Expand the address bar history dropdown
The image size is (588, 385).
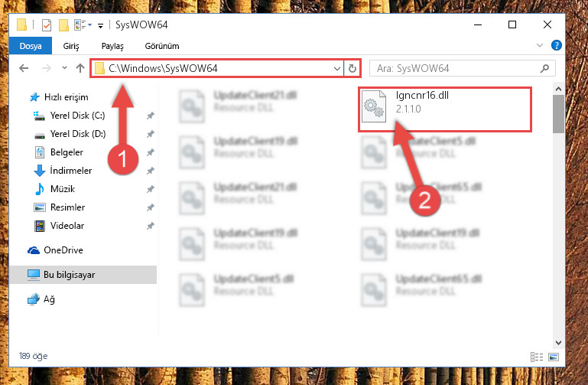(336, 69)
